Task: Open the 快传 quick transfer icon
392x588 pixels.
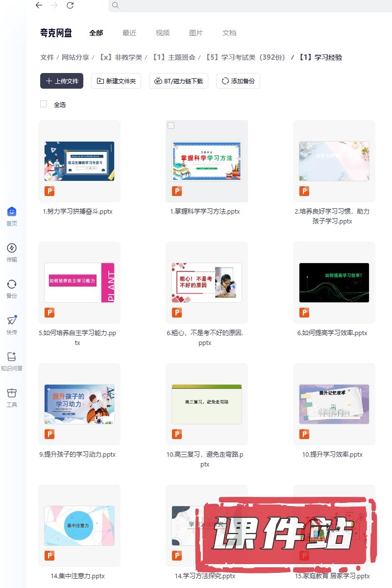Action: pyautogui.click(x=12, y=320)
